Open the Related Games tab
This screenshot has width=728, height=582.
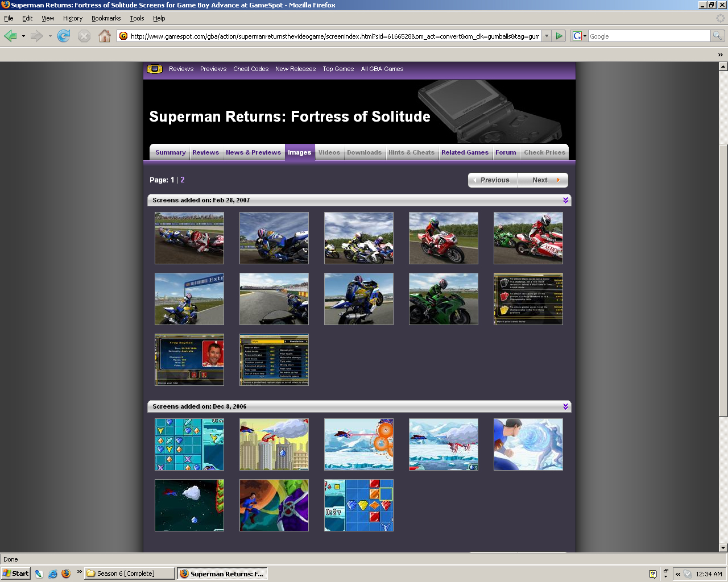465,152
